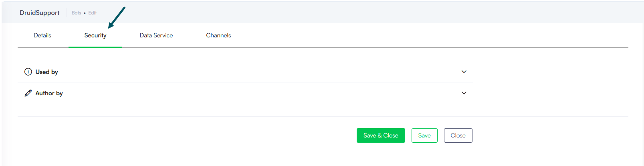
Task: Click the green underline beneath Security tab
Action: click(95, 47)
